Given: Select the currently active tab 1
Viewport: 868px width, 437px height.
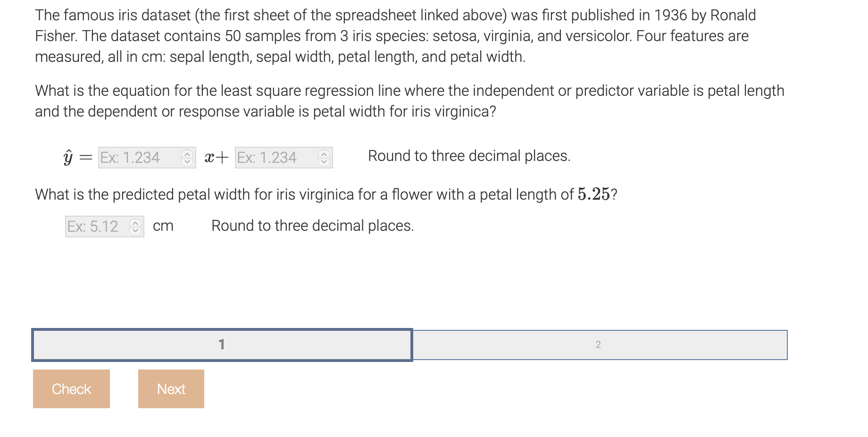Looking at the screenshot, I should click(222, 345).
